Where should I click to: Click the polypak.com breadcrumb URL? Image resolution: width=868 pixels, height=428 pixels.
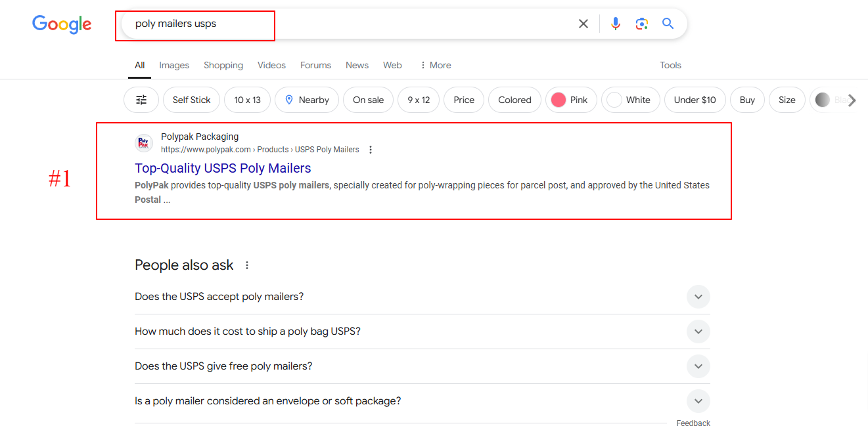pyautogui.click(x=260, y=150)
